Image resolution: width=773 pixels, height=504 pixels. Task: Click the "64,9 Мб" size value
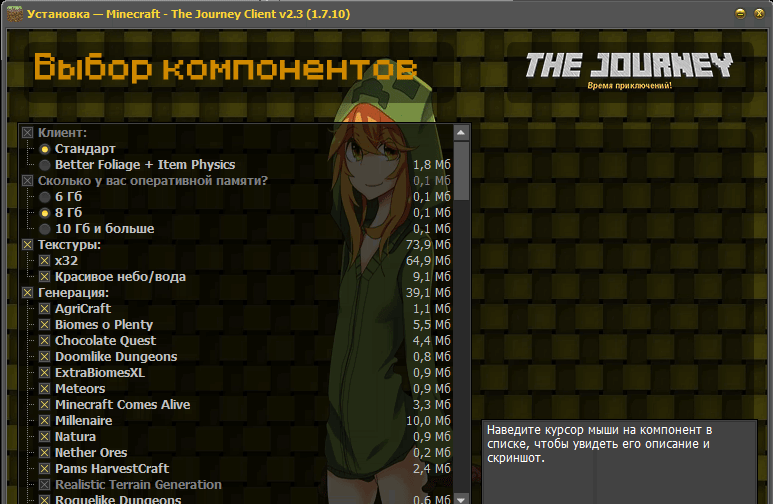(428, 261)
